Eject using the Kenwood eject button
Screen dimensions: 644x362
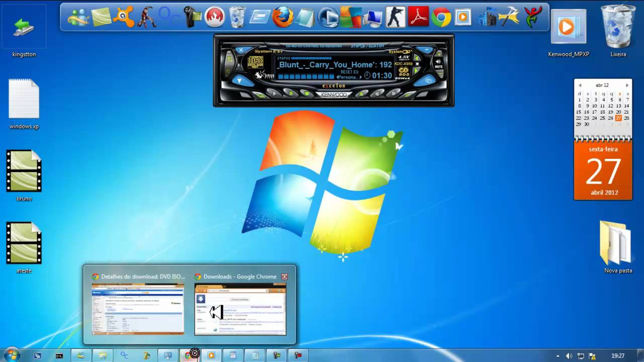point(361,94)
